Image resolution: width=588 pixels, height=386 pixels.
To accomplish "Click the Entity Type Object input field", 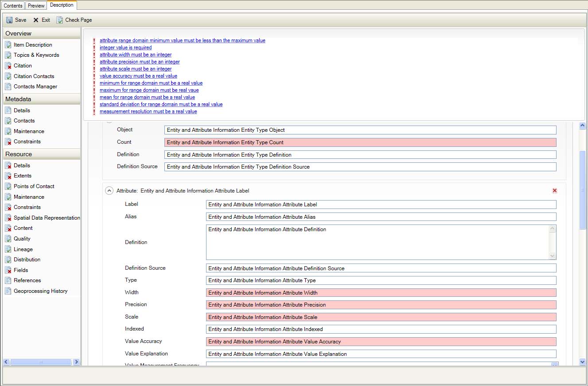I will click(360, 130).
